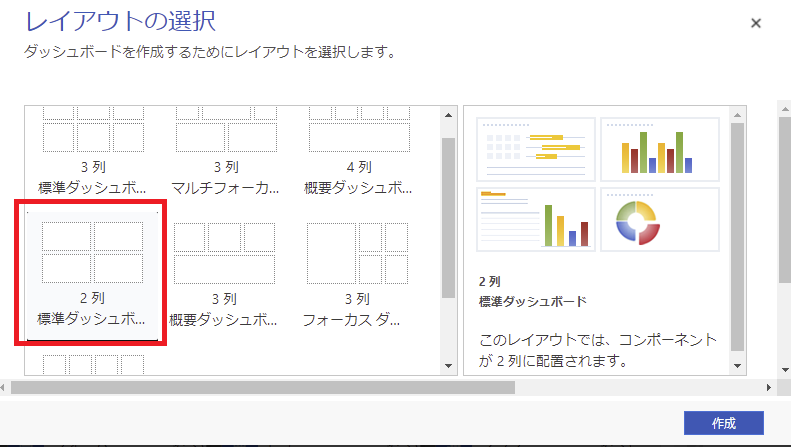791x447 pixels.
Task: Click horizontal scrollbar right arrow
Action: [769, 387]
